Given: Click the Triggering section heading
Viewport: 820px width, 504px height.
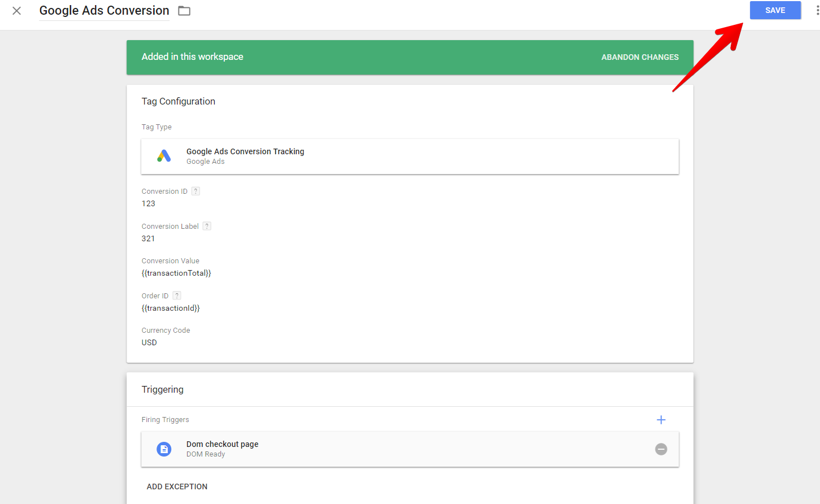Looking at the screenshot, I should coord(162,390).
